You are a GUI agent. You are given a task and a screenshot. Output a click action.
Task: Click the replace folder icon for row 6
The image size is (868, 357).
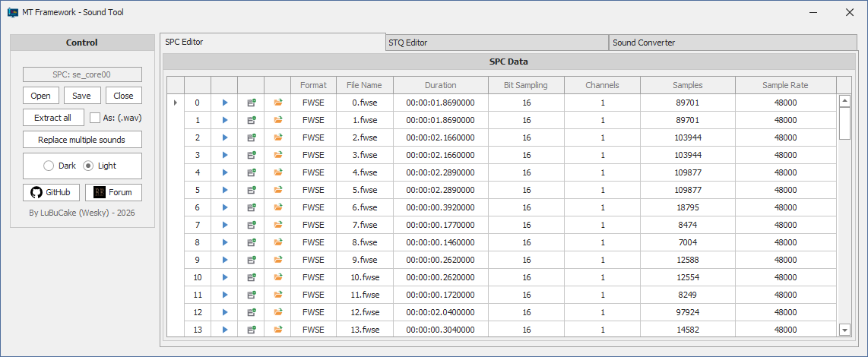click(x=278, y=207)
